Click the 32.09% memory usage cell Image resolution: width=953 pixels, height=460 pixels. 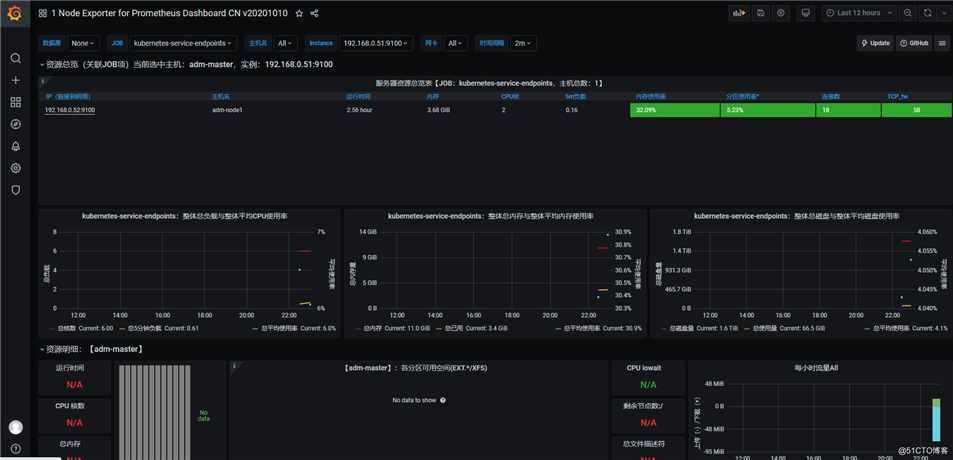(x=675, y=110)
